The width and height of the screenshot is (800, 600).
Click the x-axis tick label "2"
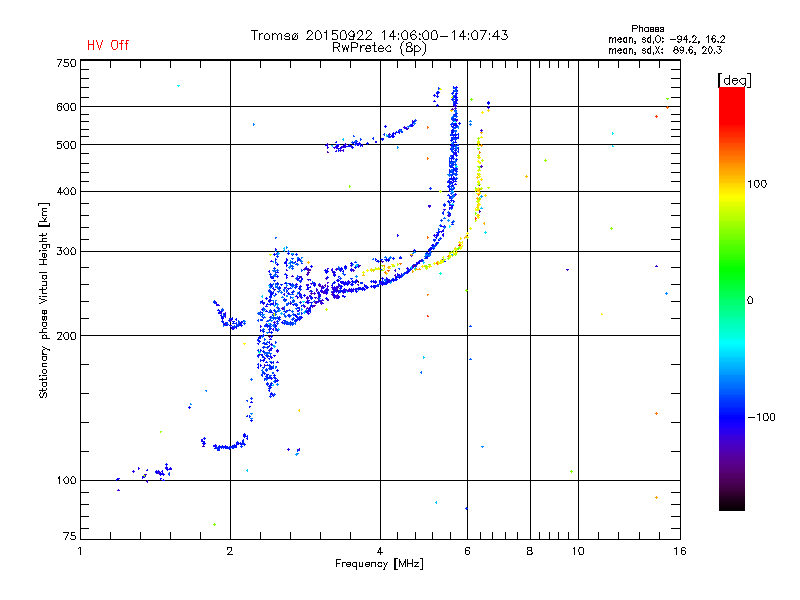[x=230, y=551]
